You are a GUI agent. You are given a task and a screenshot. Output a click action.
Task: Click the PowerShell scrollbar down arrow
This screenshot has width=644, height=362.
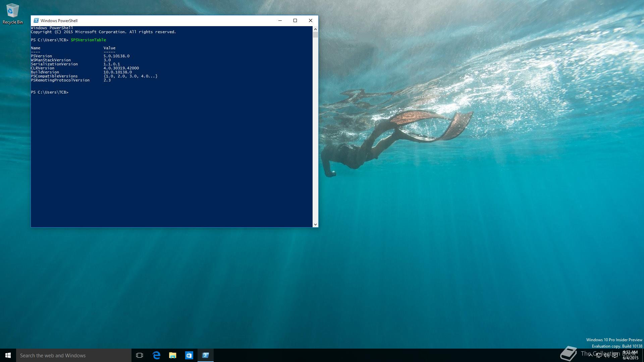click(x=315, y=224)
